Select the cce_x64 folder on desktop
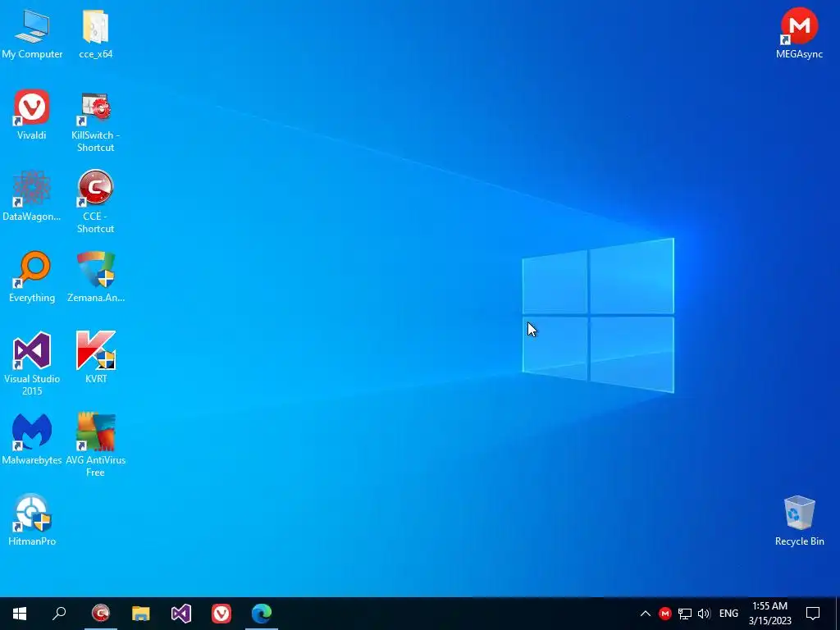The image size is (840, 630). pos(96,33)
